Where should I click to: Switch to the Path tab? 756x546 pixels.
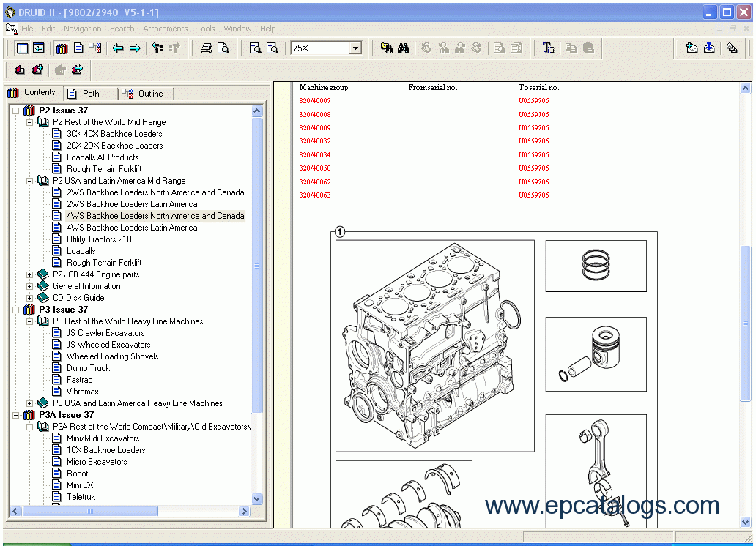click(91, 94)
